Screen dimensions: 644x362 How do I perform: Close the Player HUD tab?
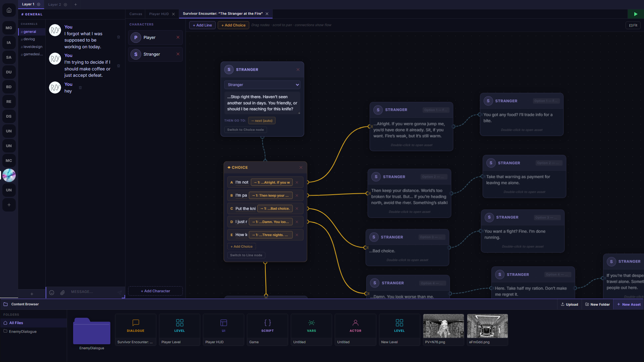(173, 14)
